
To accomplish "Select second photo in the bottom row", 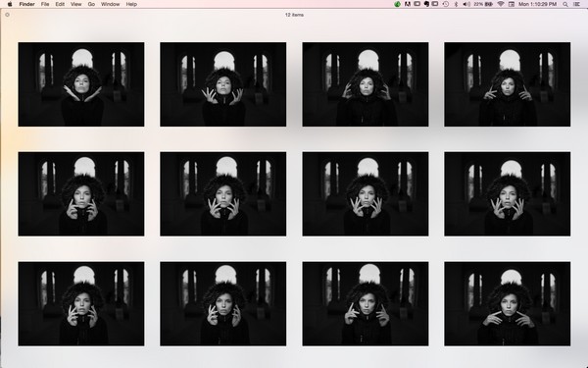I will point(223,304).
